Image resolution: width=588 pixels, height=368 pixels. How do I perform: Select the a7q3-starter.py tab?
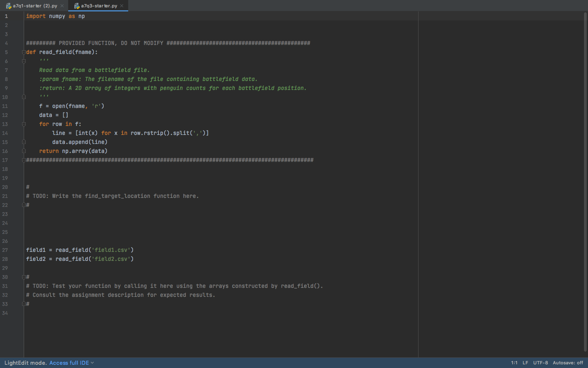[99, 6]
